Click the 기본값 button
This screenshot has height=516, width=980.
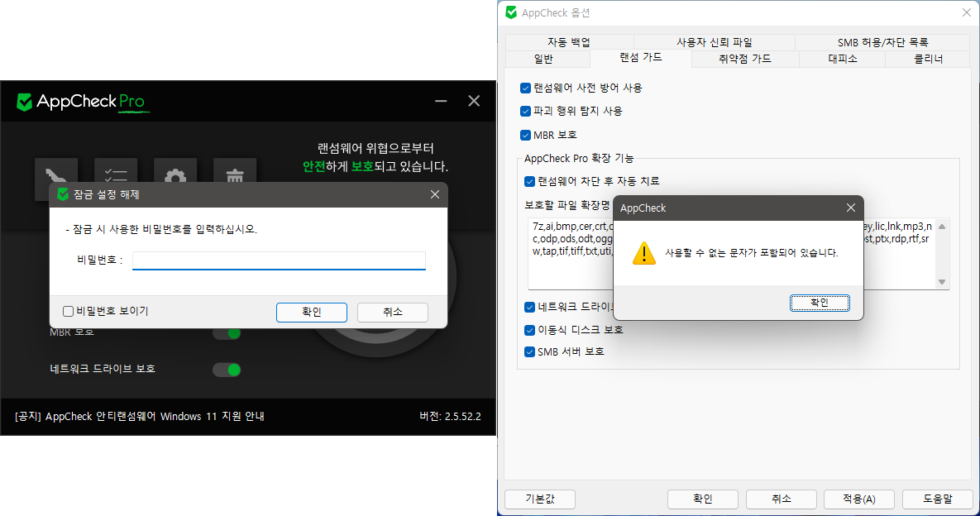pyautogui.click(x=539, y=499)
